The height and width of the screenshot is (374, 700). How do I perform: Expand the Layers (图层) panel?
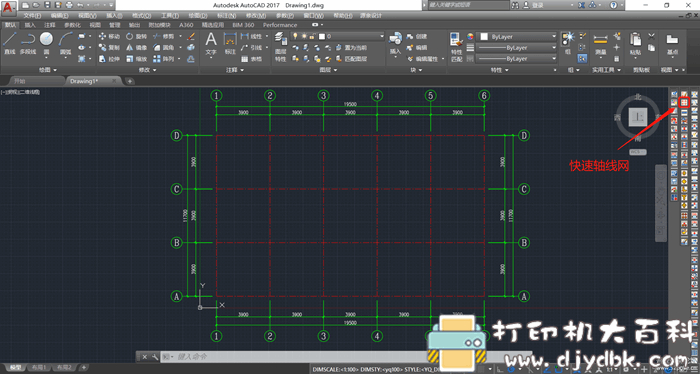click(x=328, y=70)
